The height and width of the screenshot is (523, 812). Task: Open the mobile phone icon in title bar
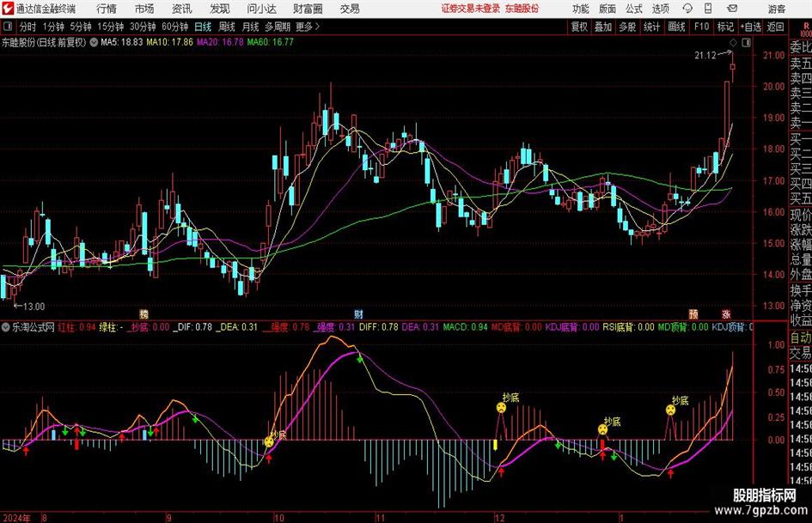pyautogui.click(x=708, y=9)
